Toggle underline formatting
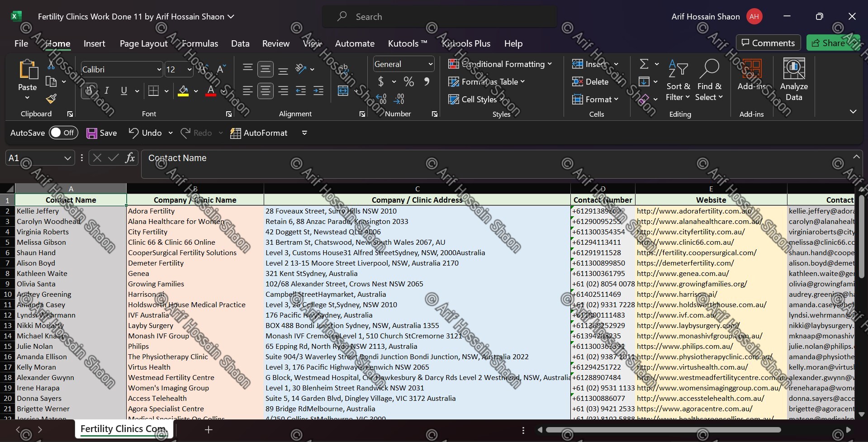Image resolution: width=868 pixels, height=442 pixels. (x=123, y=90)
